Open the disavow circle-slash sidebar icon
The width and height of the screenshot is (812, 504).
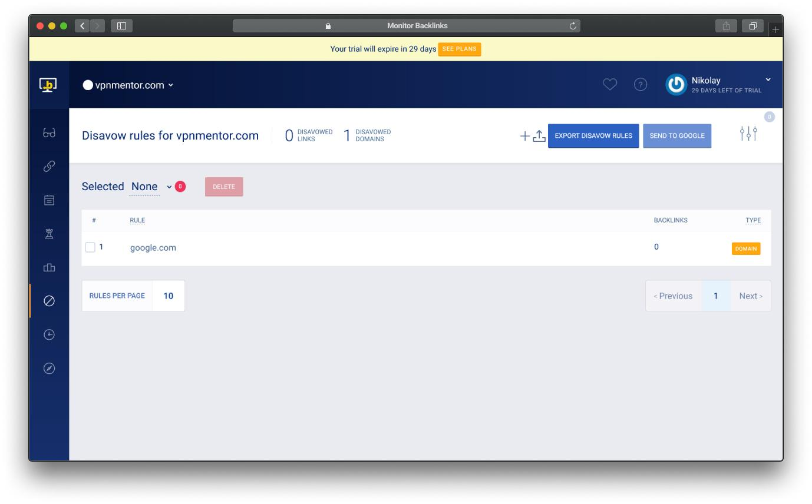[49, 301]
